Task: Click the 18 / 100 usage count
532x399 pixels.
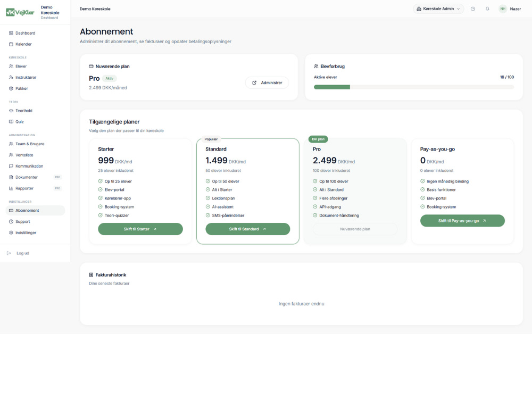Action: coord(507,77)
